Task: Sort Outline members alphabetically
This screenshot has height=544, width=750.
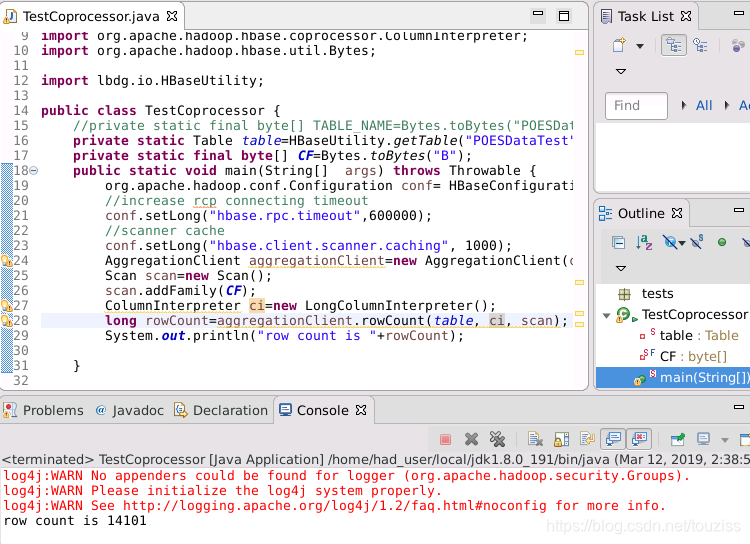Action: click(644, 243)
